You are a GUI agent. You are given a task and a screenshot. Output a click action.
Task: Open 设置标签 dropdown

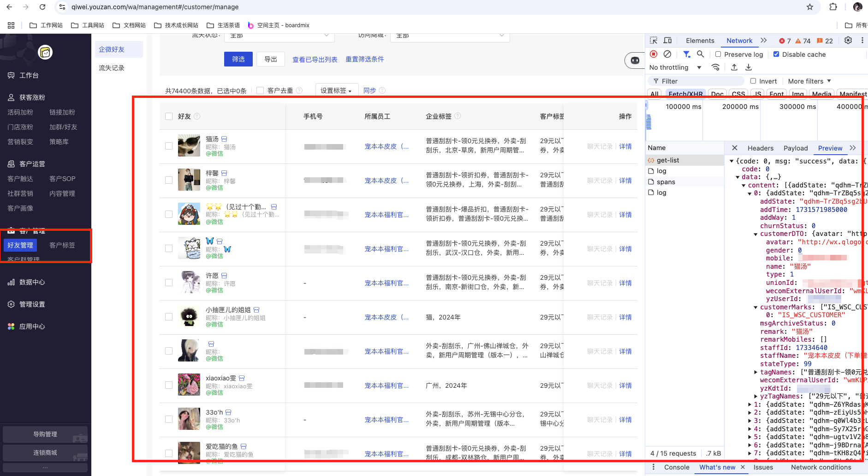point(336,90)
